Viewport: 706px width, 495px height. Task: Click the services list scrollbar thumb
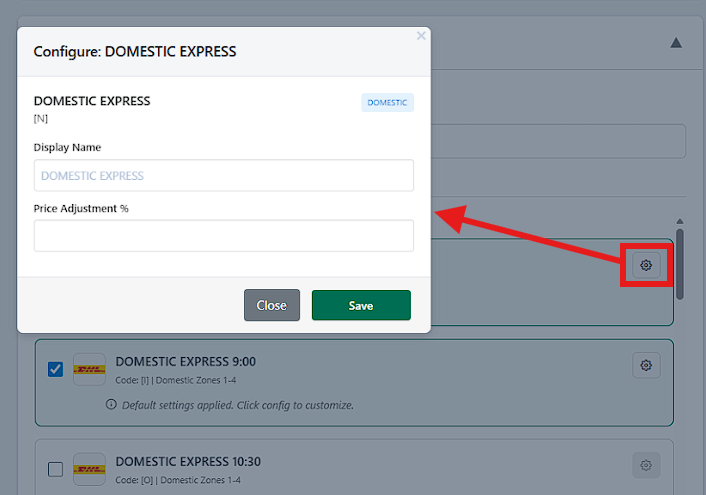pos(680,262)
